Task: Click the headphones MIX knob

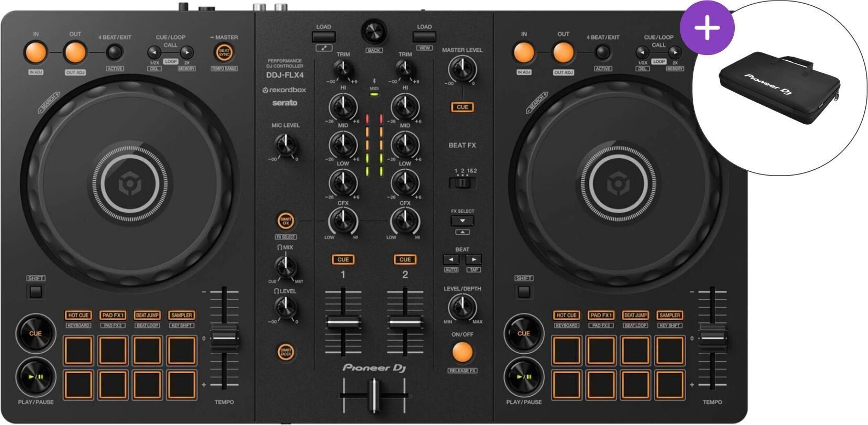Action: click(285, 266)
